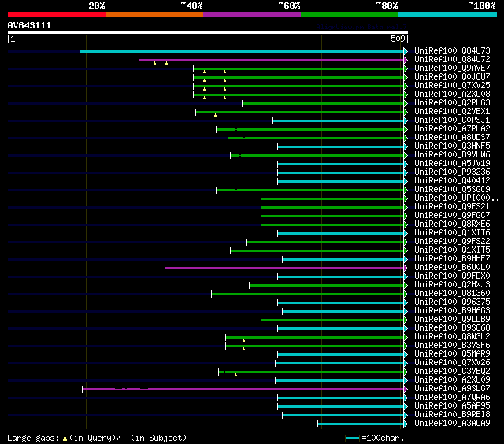504x444 pixels.
Task: Select the UniRef100_C0PSJ1 label
Action: (x=452, y=120)
